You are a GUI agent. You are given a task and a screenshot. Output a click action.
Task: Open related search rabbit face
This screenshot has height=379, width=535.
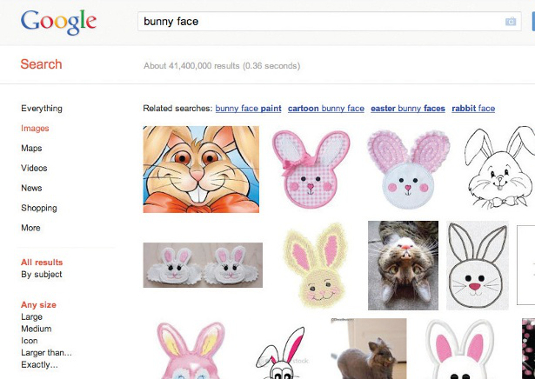(x=473, y=108)
